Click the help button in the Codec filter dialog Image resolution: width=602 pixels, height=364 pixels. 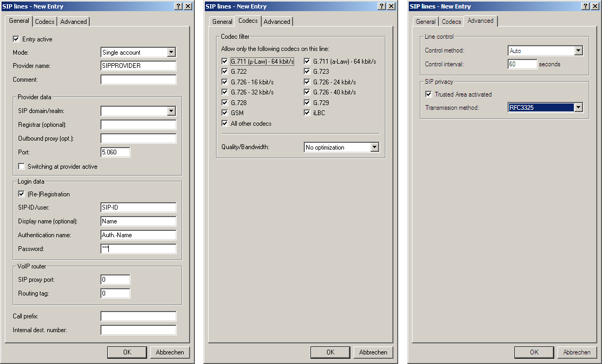coord(382,6)
